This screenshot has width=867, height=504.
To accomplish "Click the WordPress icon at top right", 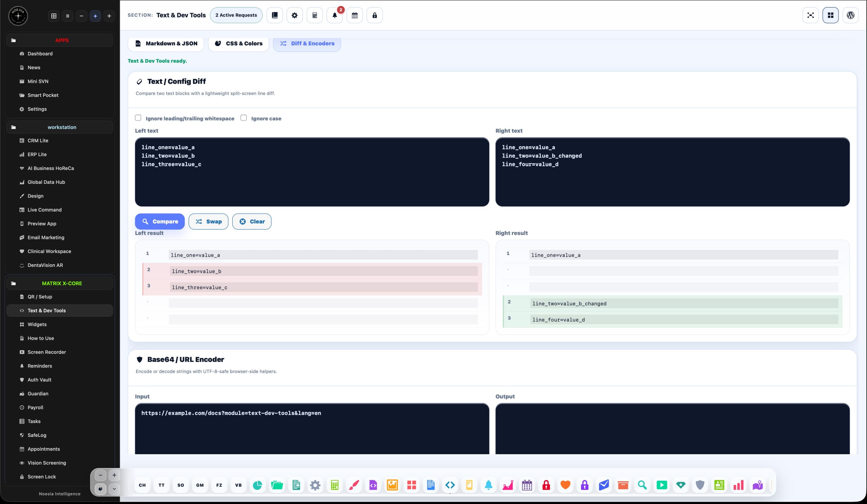I will tap(850, 15).
